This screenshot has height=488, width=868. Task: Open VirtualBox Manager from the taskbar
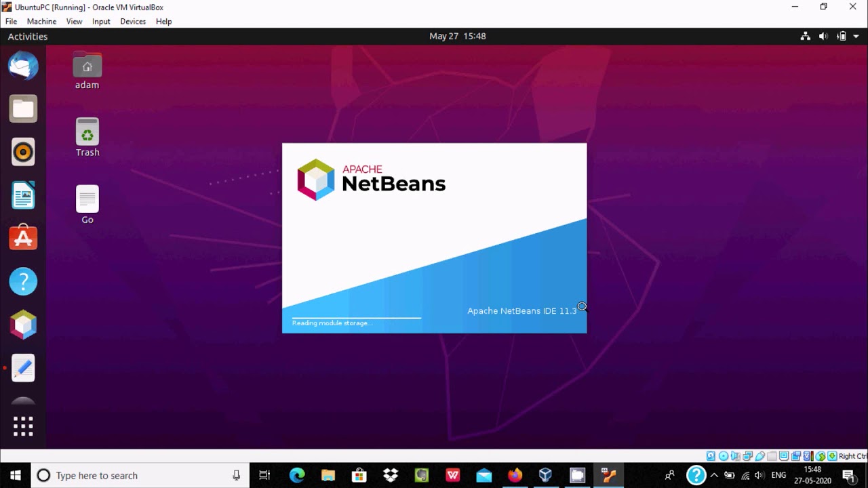tap(546, 475)
